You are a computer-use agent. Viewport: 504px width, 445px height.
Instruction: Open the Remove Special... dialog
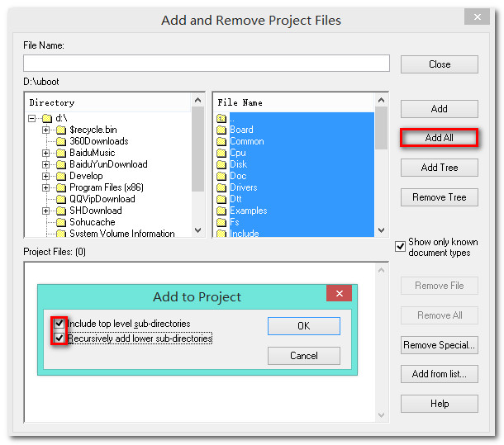[x=439, y=345]
